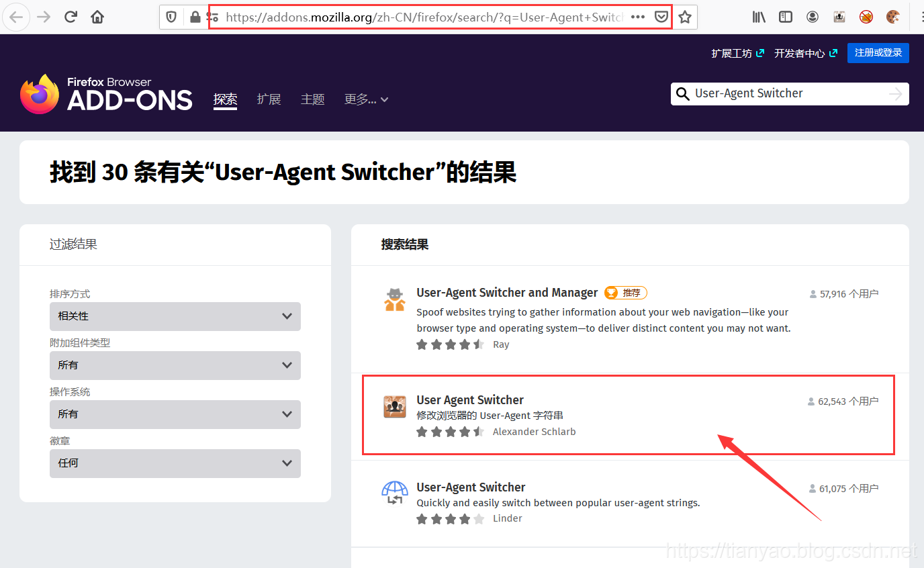Click the Alexander Schlarb User Agent Switcher icon
The width and height of the screenshot is (924, 568).
point(395,407)
